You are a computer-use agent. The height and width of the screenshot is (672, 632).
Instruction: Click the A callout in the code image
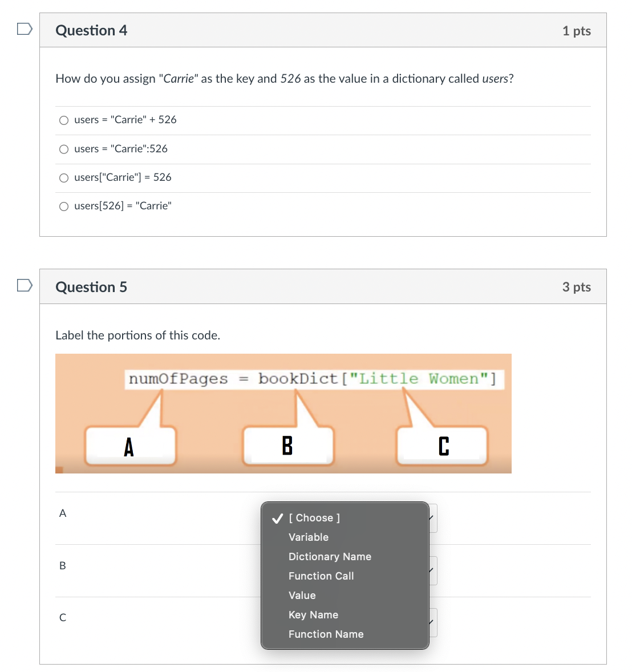[129, 447]
